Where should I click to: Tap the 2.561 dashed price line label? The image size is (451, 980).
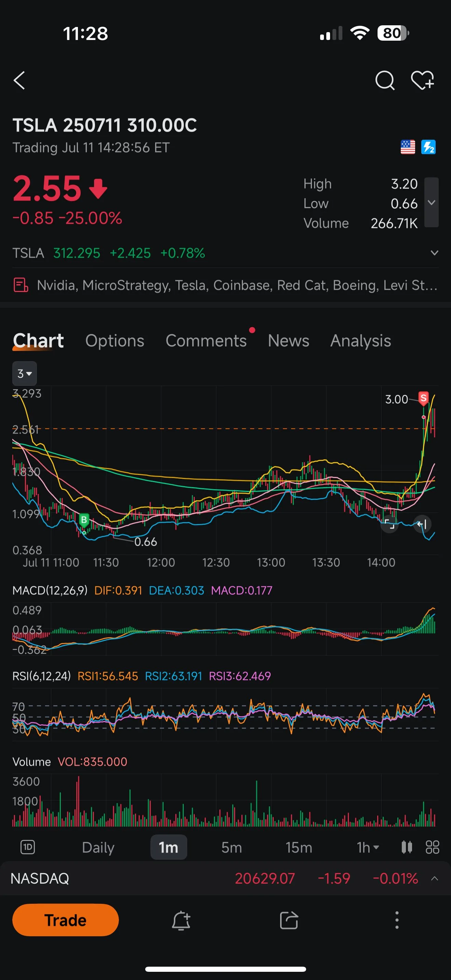click(x=26, y=430)
